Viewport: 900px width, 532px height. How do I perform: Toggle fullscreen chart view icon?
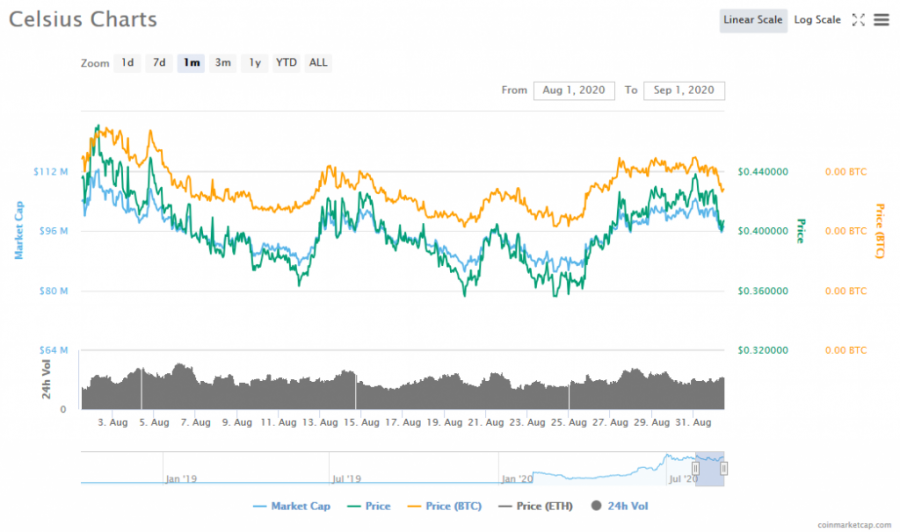858,20
